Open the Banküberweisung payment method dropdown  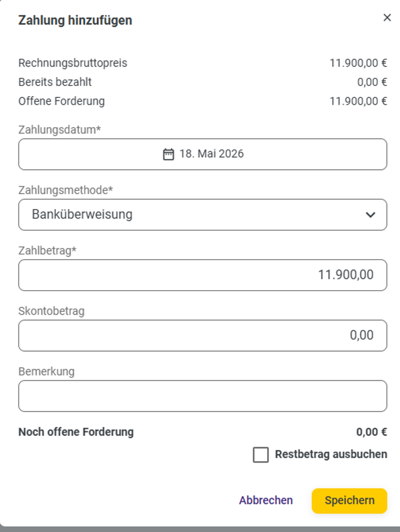[203, 215]
